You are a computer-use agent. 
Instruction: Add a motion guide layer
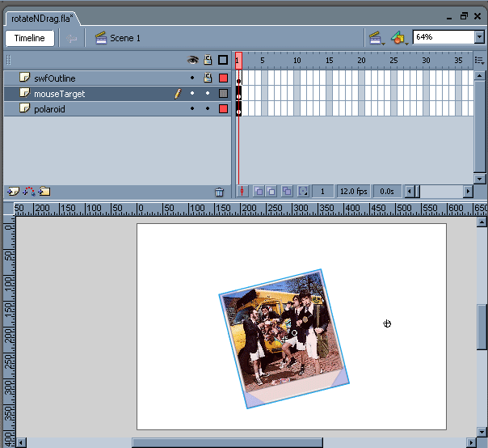pyautogui.click(x=28, y=192)
